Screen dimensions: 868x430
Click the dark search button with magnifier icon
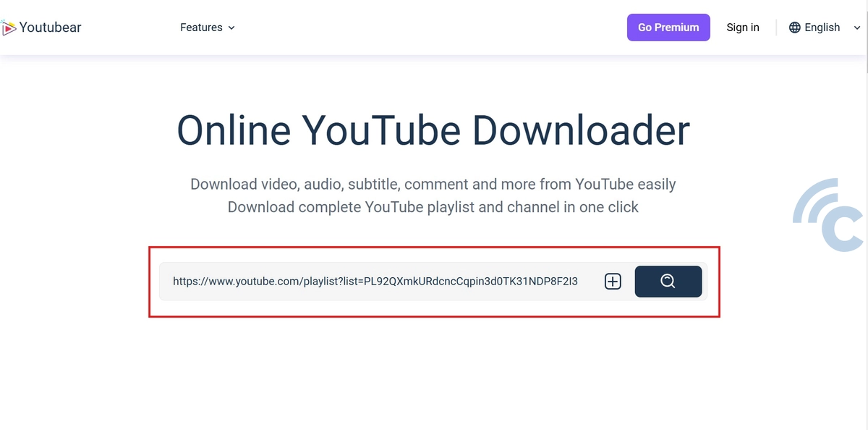coord(668,282)
